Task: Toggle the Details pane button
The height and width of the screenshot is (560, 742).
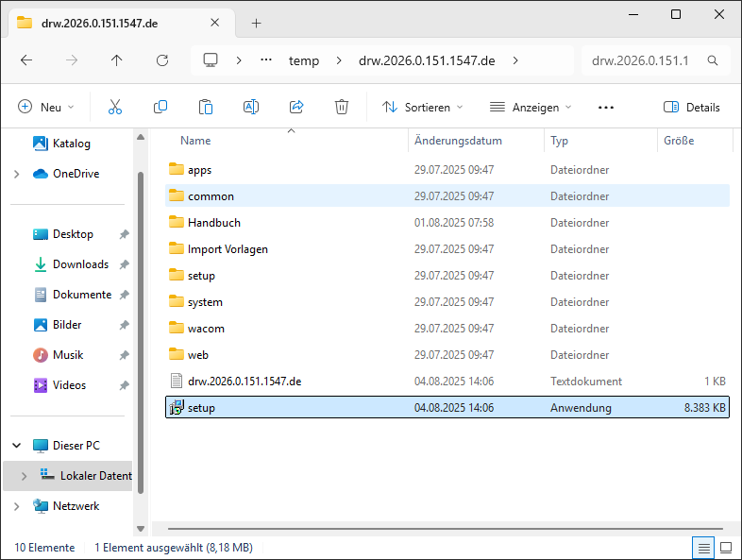Action: [692, 108]
